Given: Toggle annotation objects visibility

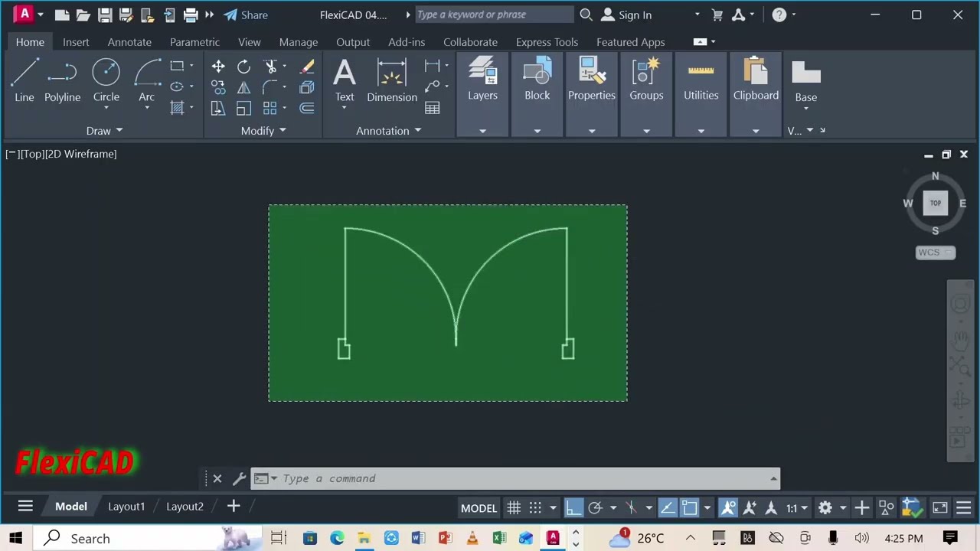Looking at the screenshot, I should pos(728,507).
